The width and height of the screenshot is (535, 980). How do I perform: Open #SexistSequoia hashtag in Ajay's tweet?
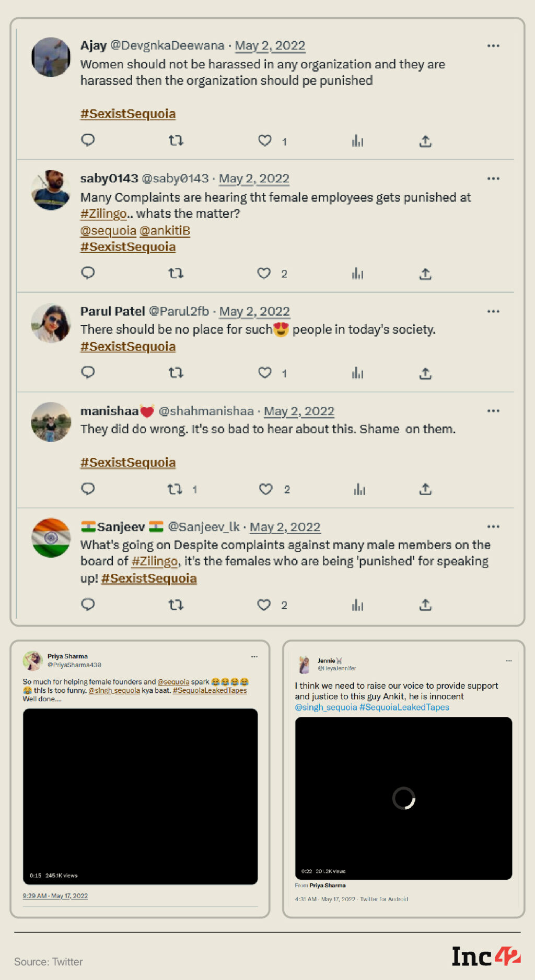[x=128, y=114]
